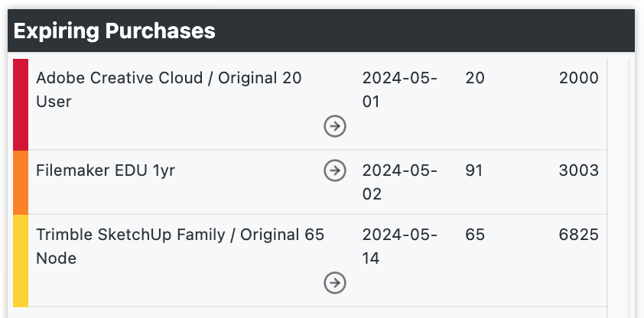Screen dimensions: 644x318
Task: Open the Adobe Creative Cloud purchase arrow icon
Action: pos(335,126)
